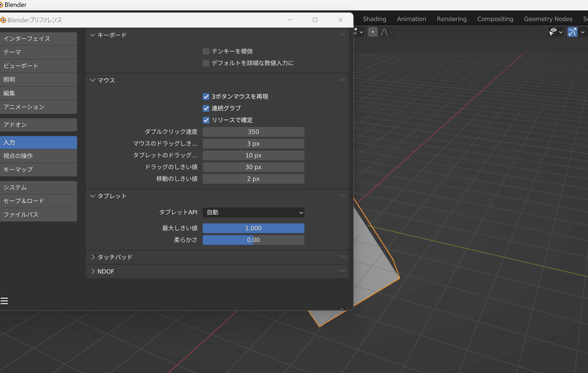Select the 照明 section in sidebar
The width and height of the screenshot is (588, 373).
38,79
